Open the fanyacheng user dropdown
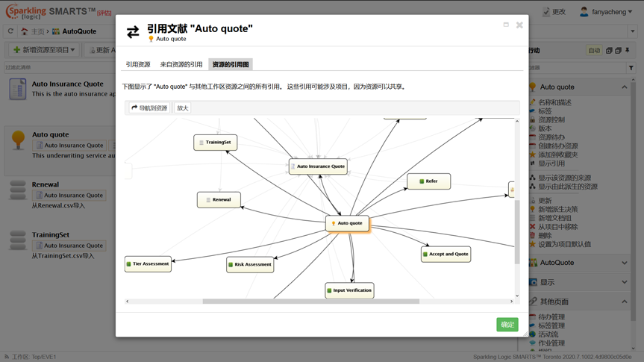 (x=606, y=12)
